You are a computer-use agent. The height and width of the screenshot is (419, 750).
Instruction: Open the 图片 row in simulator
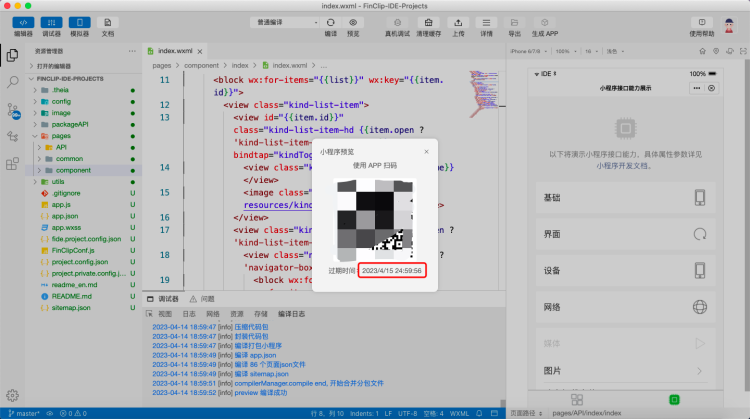click(x=626, y=371)
